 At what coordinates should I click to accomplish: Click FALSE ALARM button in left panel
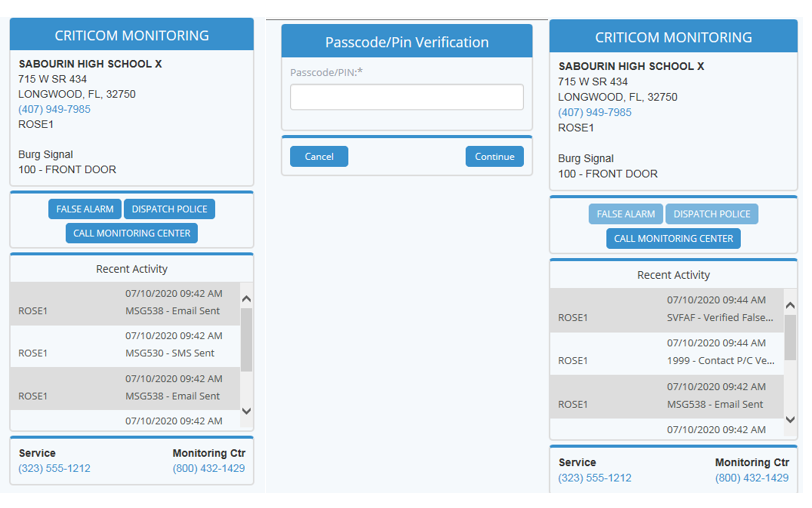coord(85,209)
